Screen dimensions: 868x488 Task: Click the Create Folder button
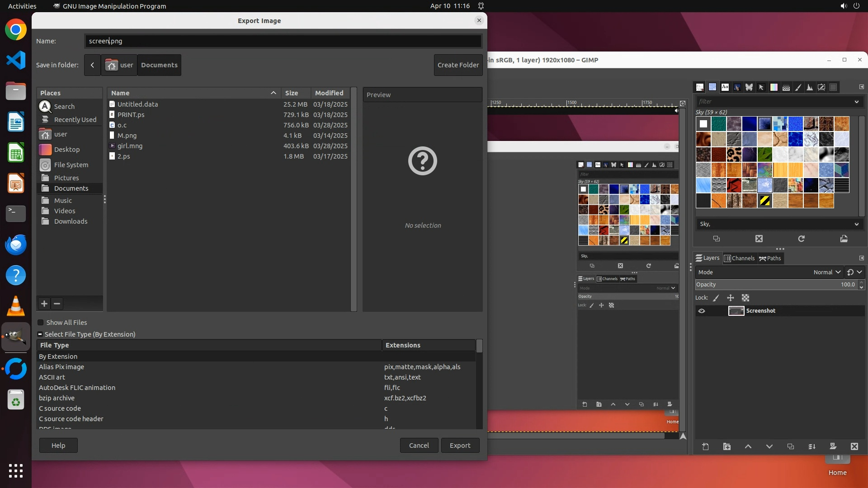point(458,65)
